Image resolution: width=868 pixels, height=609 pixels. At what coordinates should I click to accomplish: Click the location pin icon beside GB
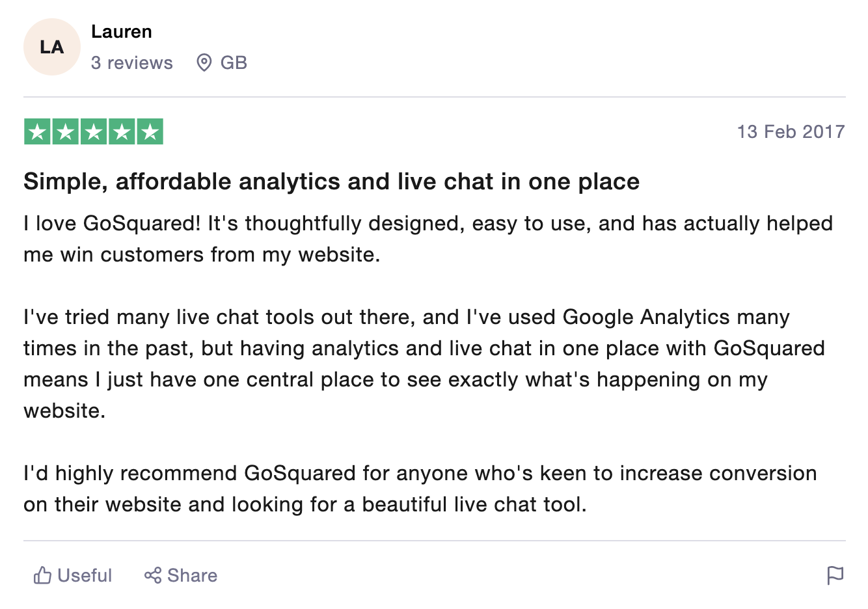204,62
